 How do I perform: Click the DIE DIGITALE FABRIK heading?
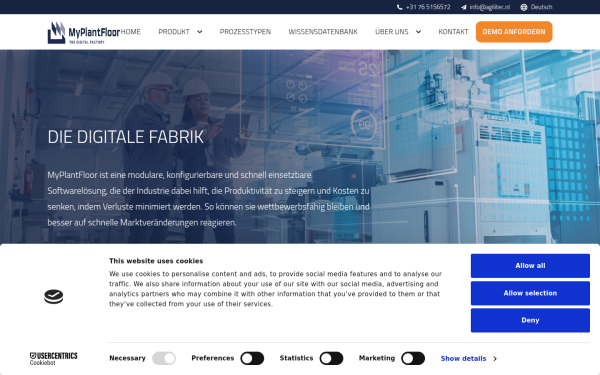pyautogui.click(x=126, y=137)
